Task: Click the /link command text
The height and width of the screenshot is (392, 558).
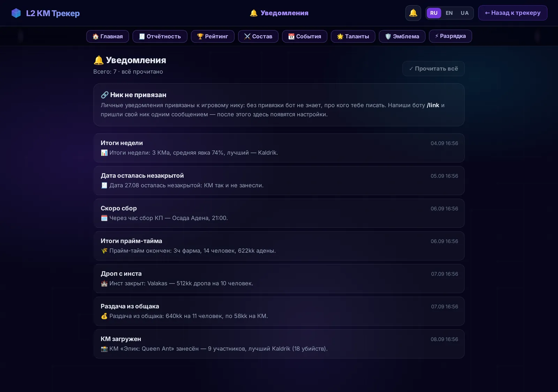Action: point(433,105)
